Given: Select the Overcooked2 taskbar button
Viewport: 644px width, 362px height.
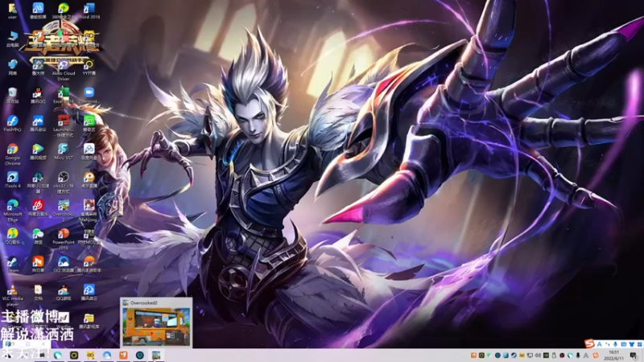Looking at the screenshot, I should pos(156,356).
